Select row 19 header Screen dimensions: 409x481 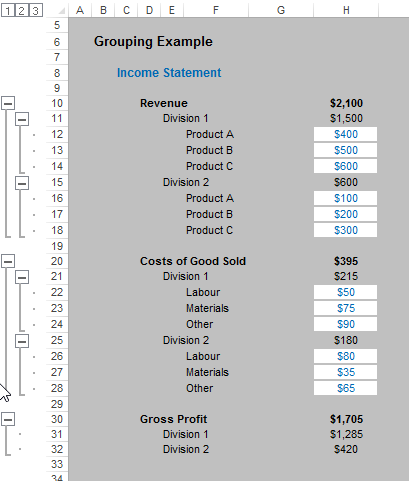coord(57,246)
